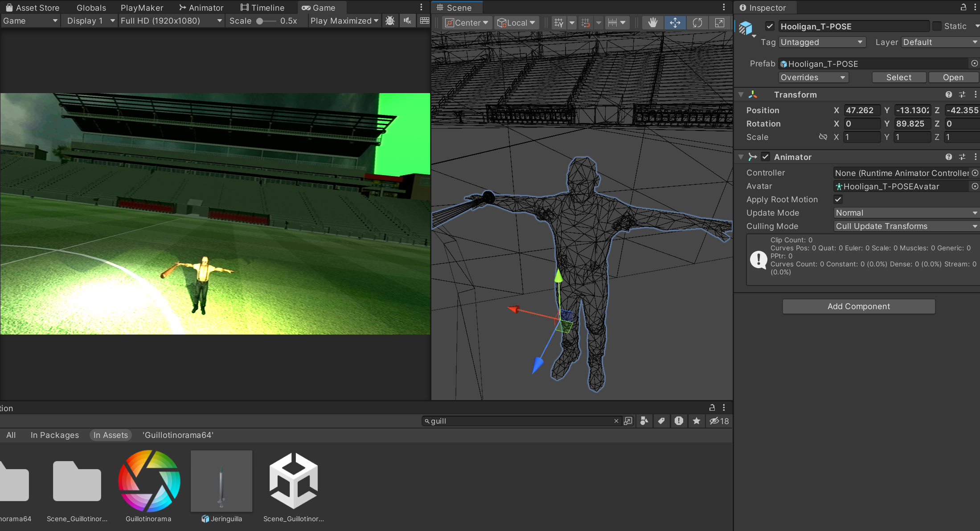
Task: Filter search to 'Guillotinorama64' folder
Action: pyautogui.click(x=178, y=435)
